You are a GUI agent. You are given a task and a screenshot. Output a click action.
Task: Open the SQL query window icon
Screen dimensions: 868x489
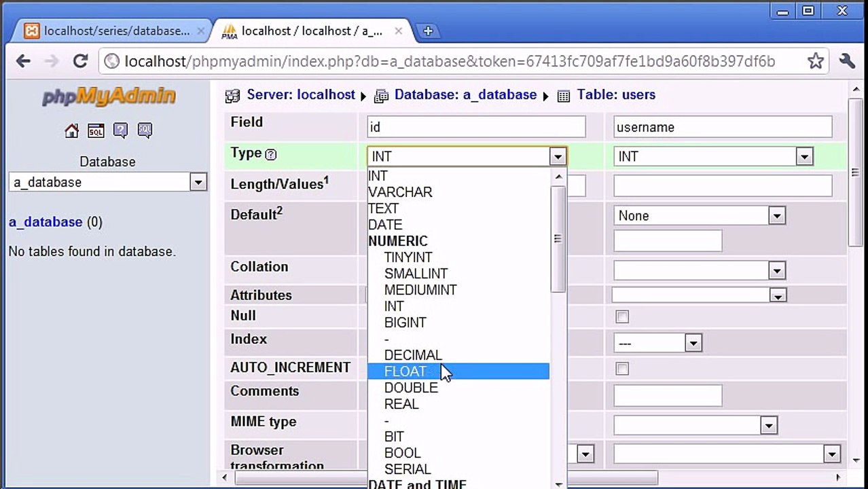(x=96, y=130)
